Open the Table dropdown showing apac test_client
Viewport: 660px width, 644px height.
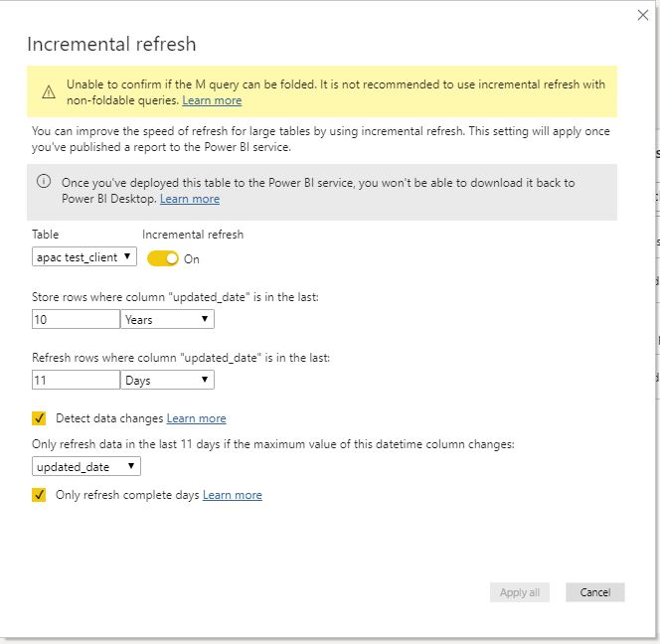click(84, 256)
